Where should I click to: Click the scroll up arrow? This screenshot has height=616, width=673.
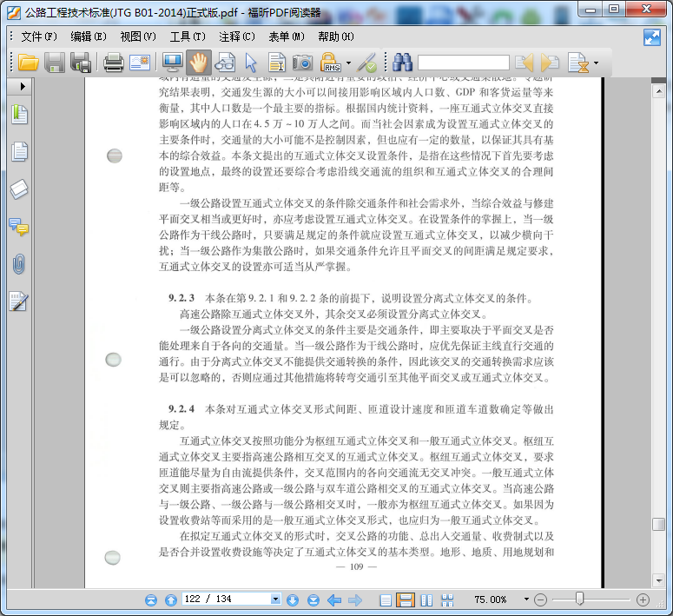(x=658, y=91)
